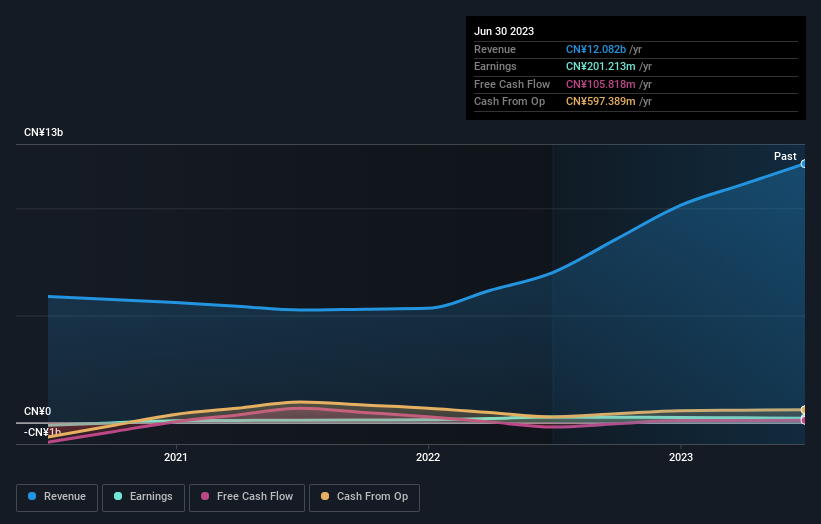Toggle the Free Cash Flow legend button
Screen dimensions: 821x524
pyautogui.click(x=247, y=497)
